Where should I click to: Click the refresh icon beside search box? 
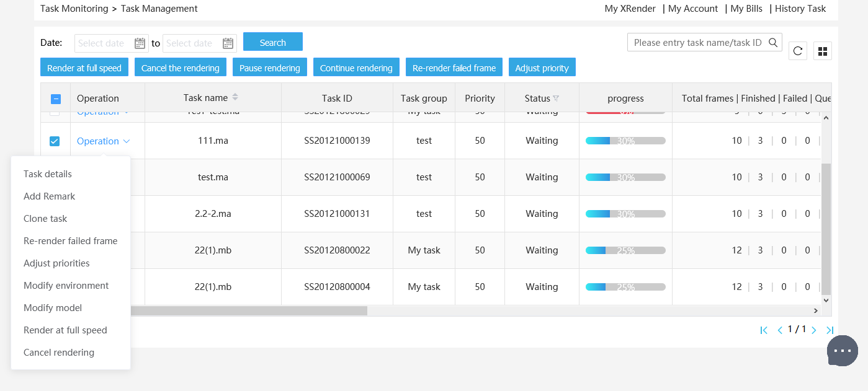pos(798,51)
